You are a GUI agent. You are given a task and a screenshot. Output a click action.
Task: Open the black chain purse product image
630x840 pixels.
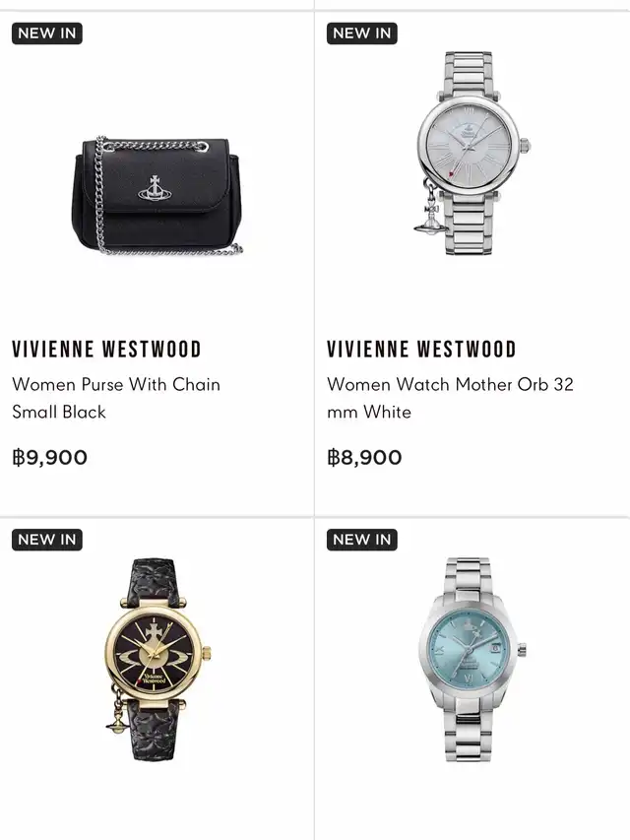[157, 196]
